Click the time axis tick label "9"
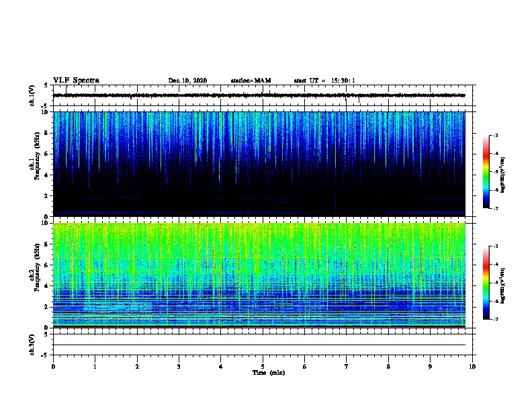Image resolution: width=532 pixels, height=411 pixels. [x=430, y=367]
